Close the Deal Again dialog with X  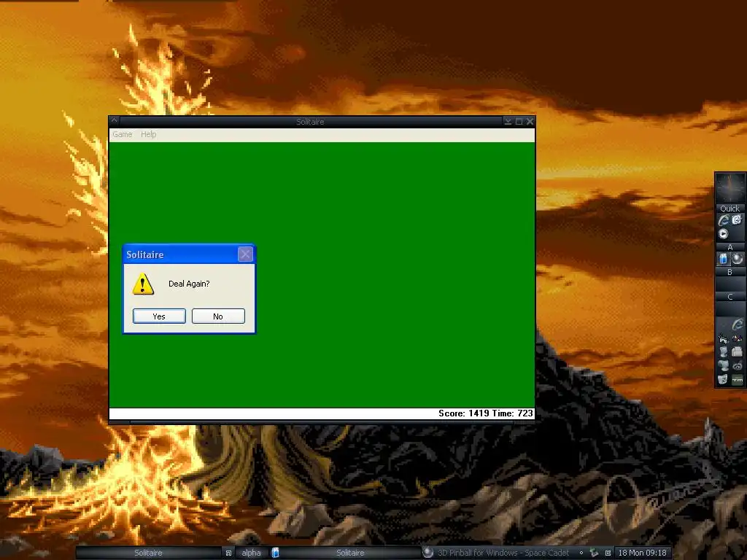tap(245, 254)
